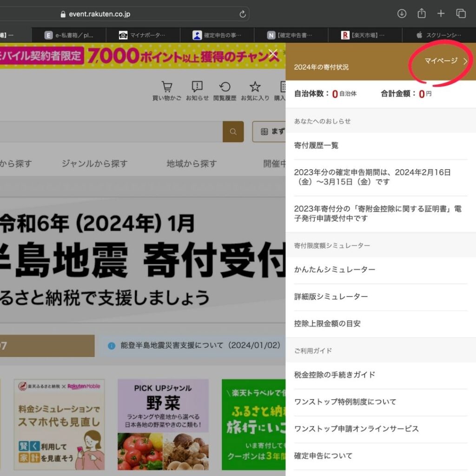Open the お気に入り star icon
Screen dimensions: 476x476
pyautogui.click(x=255, y=91)
